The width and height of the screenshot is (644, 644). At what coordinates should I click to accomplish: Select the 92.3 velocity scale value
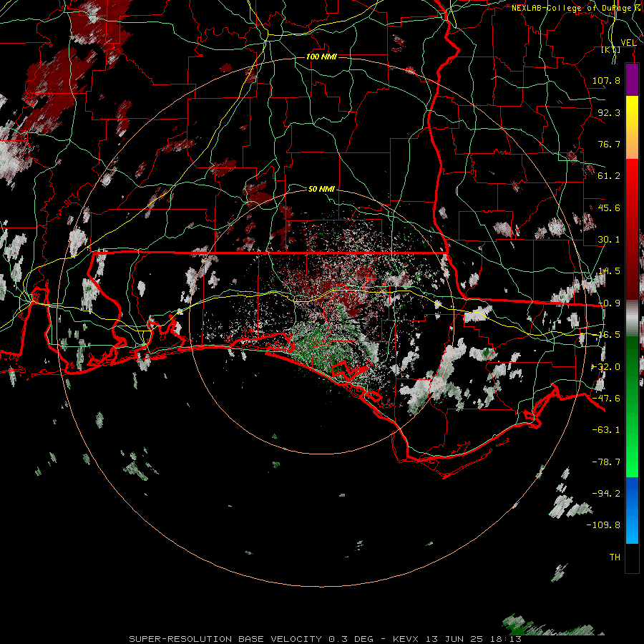coord(609,112)
